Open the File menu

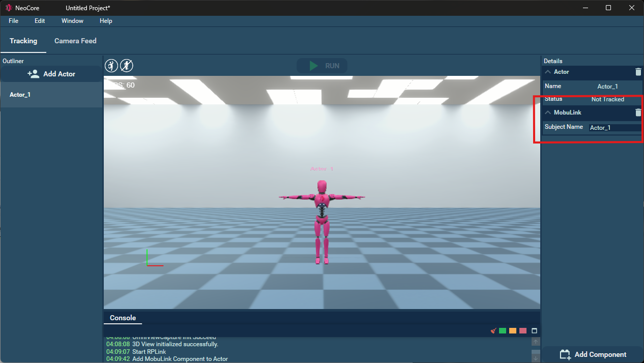13,21
